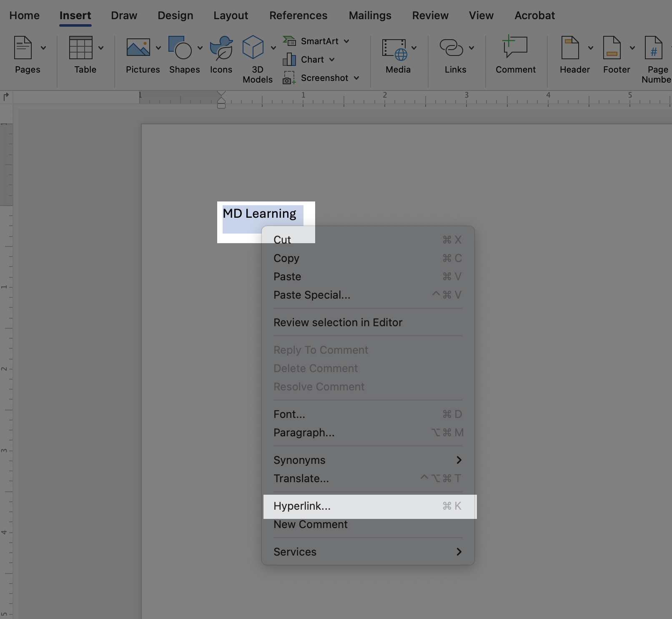Expand the SmartArt dropdown arrow
Image resolution: width=672 pixels, height=619 pixels.
(x=346, y=41)
